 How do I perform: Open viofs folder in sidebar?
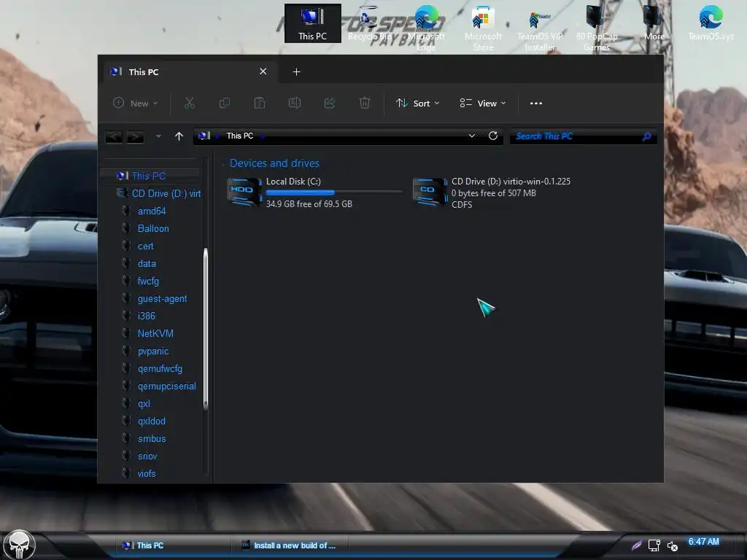pos(146,474)
